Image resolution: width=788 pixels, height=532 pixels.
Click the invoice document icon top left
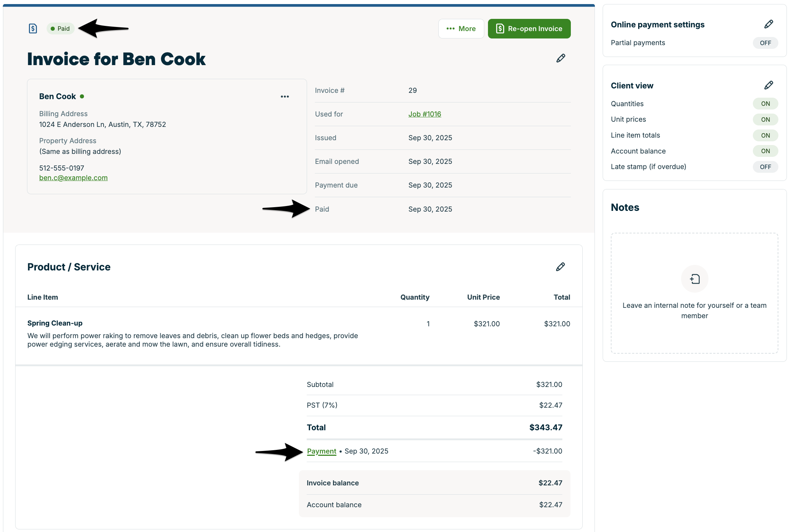[x=33, y=28]
